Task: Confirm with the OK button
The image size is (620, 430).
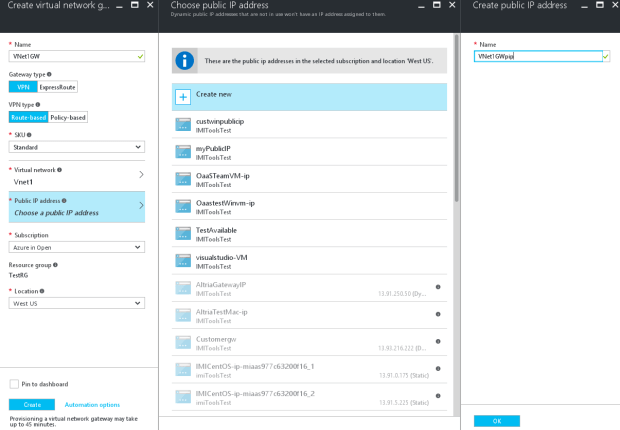Action: pyautogui.click(x=497, y=421)
